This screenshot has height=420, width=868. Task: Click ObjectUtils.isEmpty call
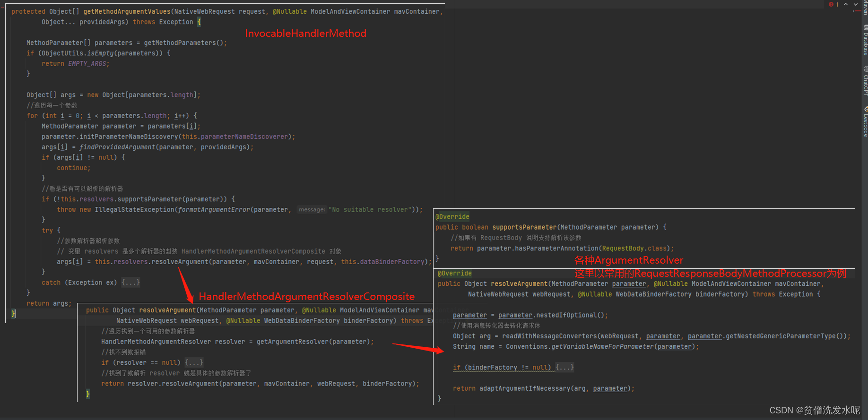78,53
